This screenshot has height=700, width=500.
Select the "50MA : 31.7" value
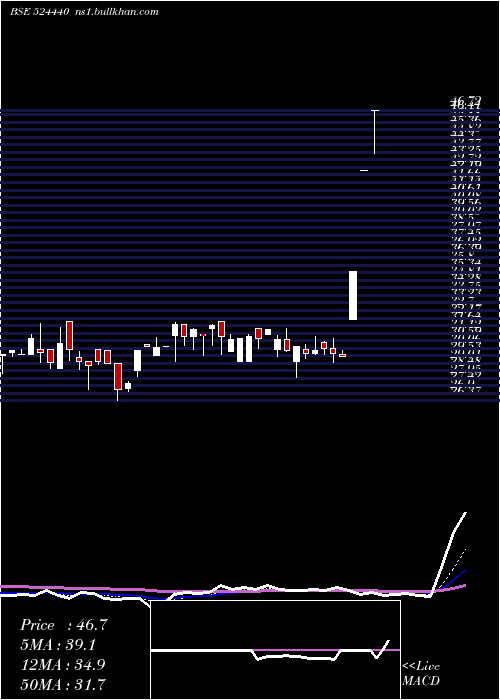[x=63, y=684]
